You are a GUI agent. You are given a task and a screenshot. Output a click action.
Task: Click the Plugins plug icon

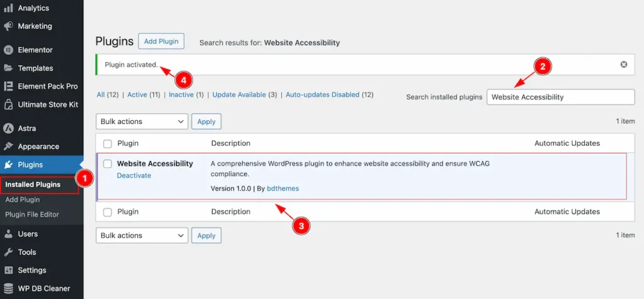click(8, 165)
